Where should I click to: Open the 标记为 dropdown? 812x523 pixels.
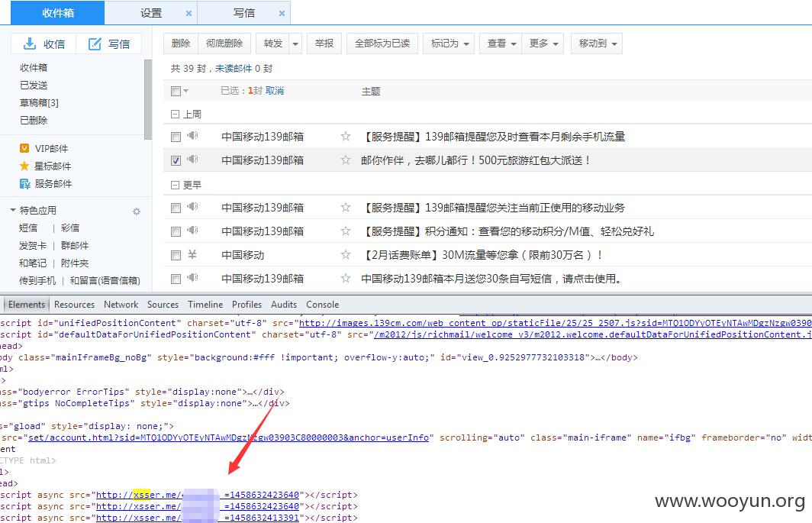(449, 44)
